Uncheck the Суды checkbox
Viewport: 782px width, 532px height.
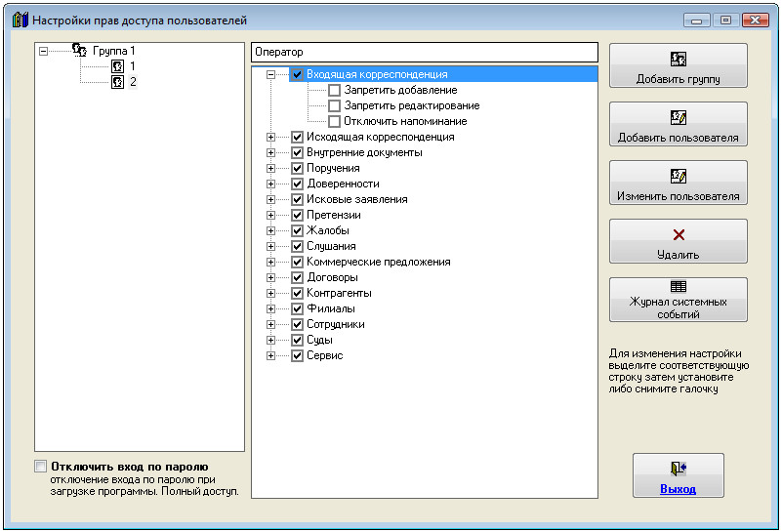[x=297, y=340]
